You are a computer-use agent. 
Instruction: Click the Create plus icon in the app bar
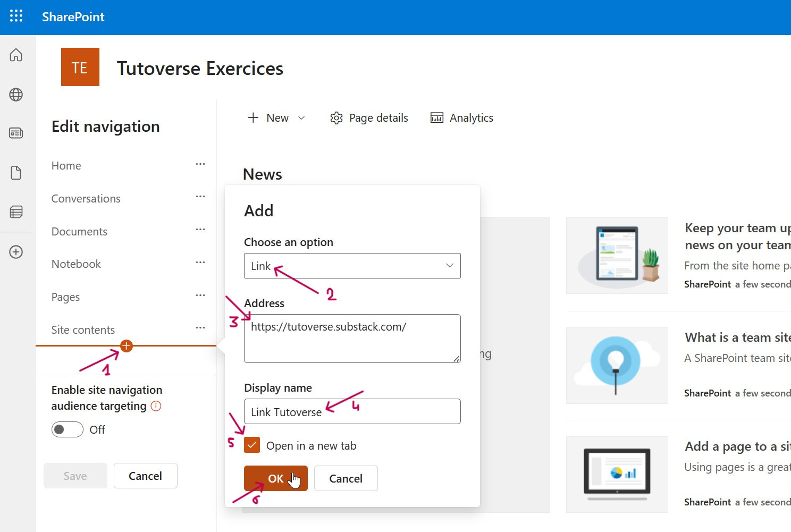[x=16, y=252]
